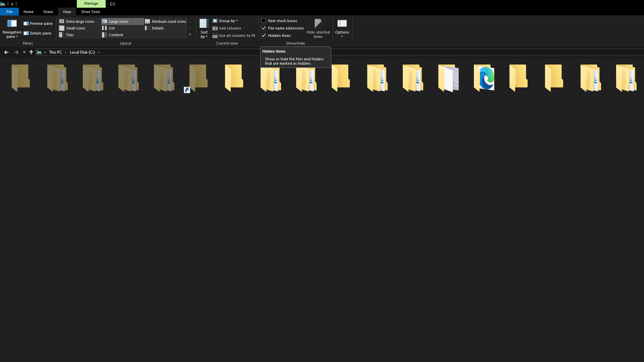Open the Recent locations dropdown
Screen dimensions: 644x362
(24, 52)
